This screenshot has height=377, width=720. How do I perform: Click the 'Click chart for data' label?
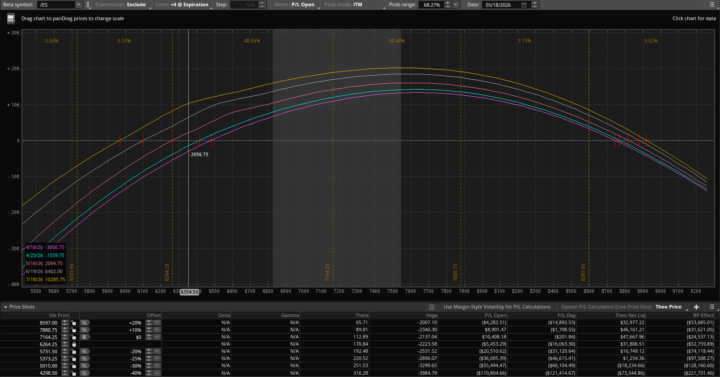click(x=694, y=18)
